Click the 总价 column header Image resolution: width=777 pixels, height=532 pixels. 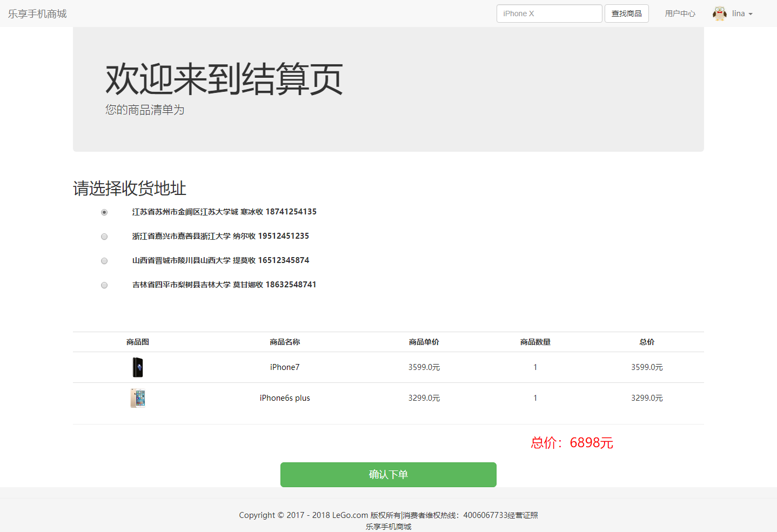coord(647,342)
